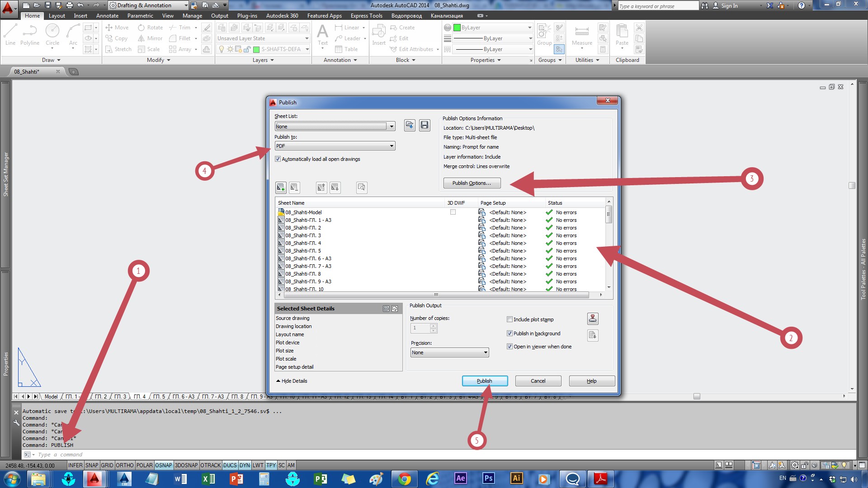Collapse details with Hide Details
The height and width of the screenshot is (488, 868).
[x=292, y=381]
